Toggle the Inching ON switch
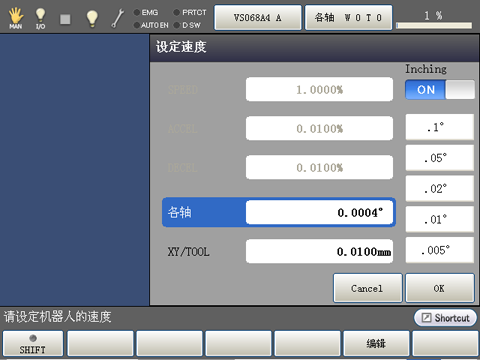Viewport: 480px width, 360px height. [440, 89]
